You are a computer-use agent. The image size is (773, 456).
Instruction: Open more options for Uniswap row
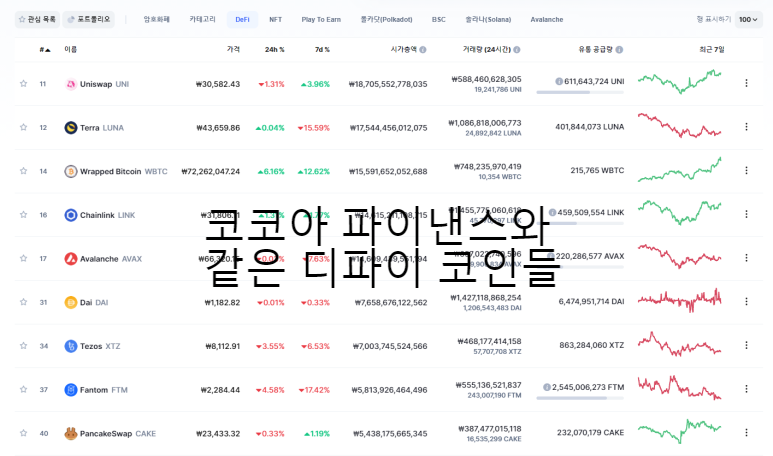click(x=746, y=83)
